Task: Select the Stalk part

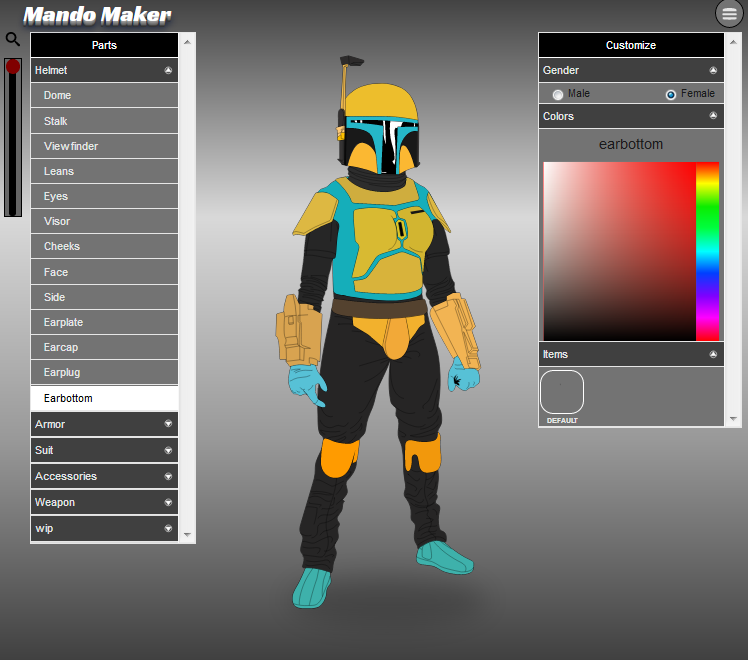Action: 104,121
